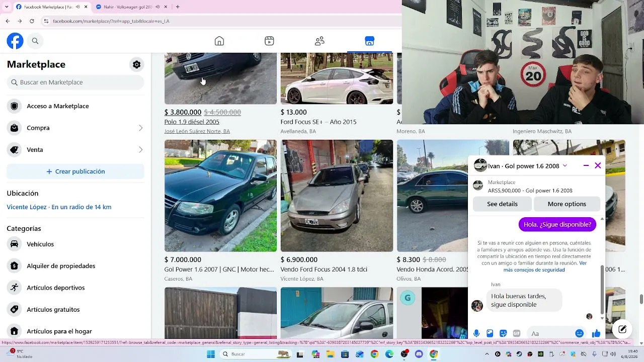This screenshot has width=644, height=362.
Task: Open the Vendo Ford Focus 2004 listing photo
Action: pos(337,196)
